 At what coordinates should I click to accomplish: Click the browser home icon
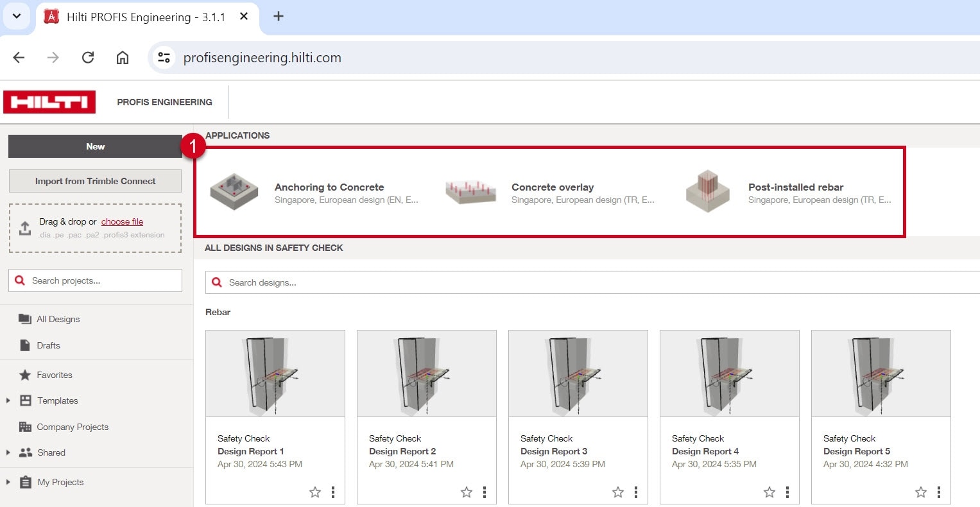click(123, 58)
